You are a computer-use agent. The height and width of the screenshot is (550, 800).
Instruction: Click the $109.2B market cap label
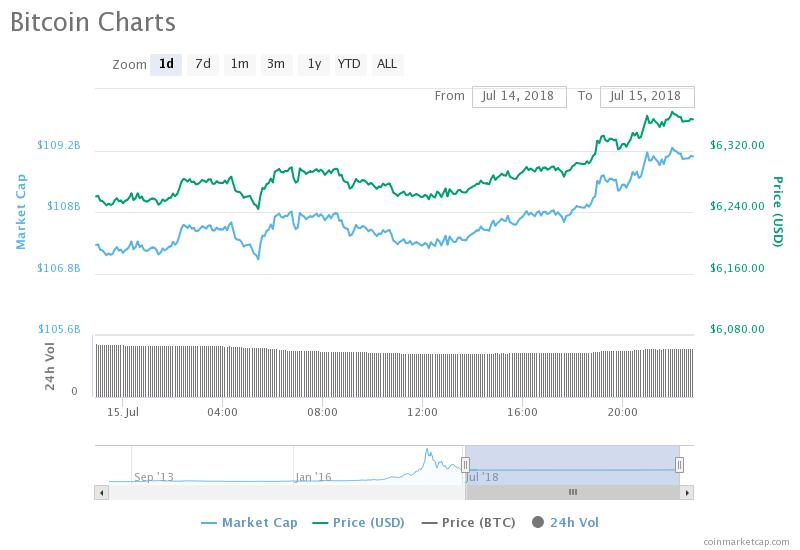(59, 145)
